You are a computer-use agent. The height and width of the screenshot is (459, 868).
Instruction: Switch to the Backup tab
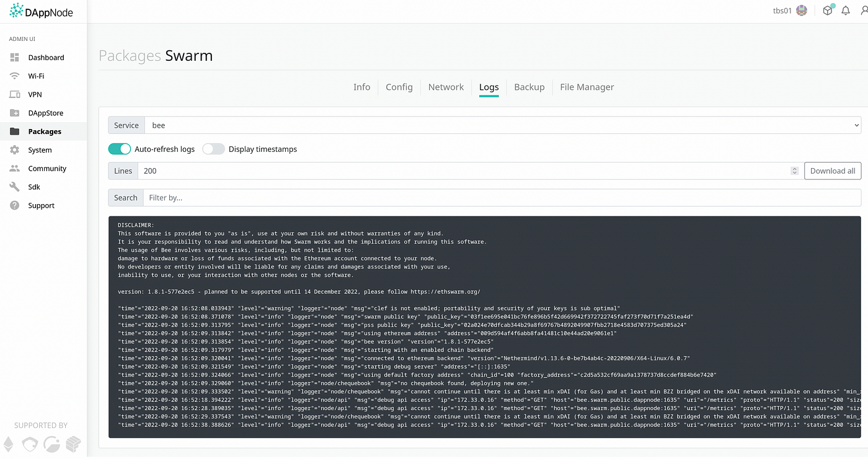click(529, 87)
